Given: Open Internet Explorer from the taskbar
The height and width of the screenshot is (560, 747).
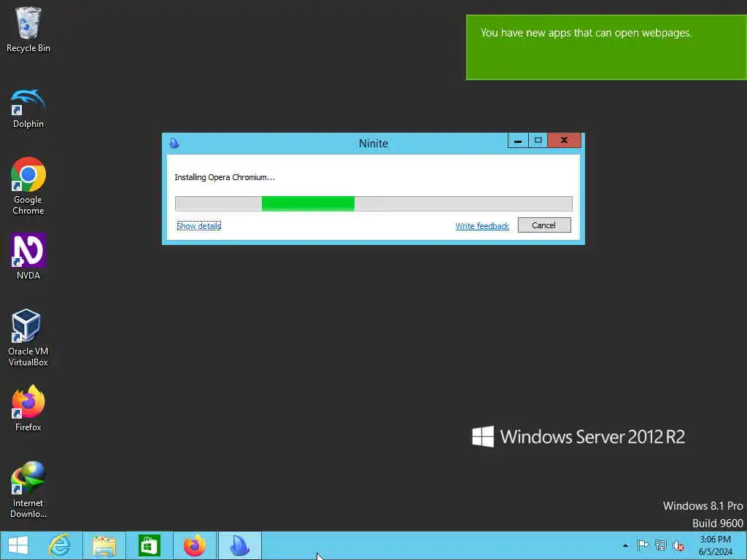Looking at the screenshot, I should click(x=60, y=545).
